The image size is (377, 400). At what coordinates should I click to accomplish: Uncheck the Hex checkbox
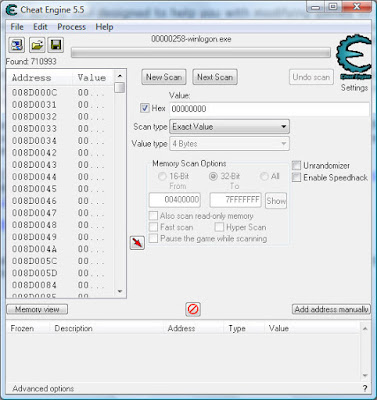pyautogui.click(x=144, y=108)
